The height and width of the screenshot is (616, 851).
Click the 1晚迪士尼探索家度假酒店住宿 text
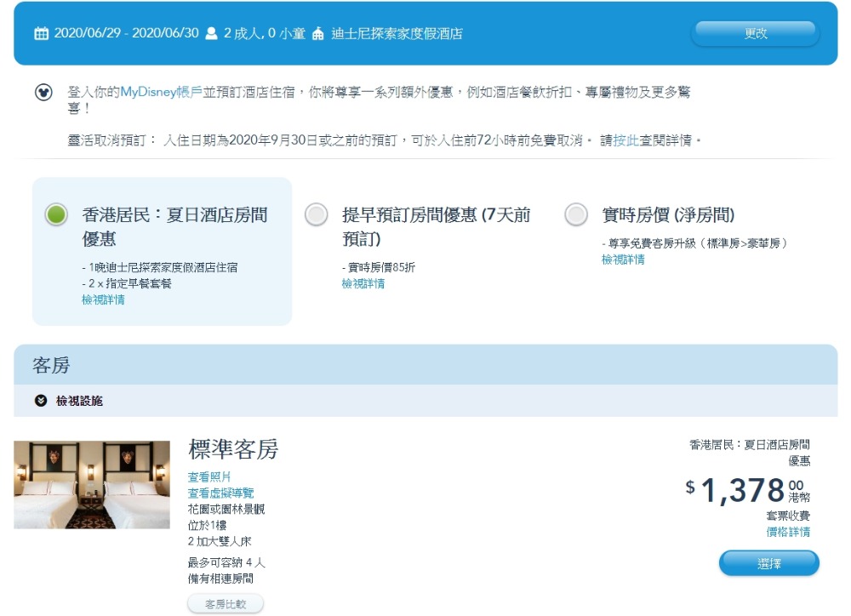click(163, 267)
